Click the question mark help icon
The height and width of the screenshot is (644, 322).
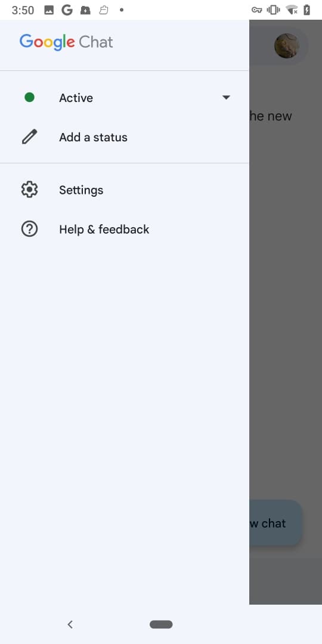click(x=29, y=229)
